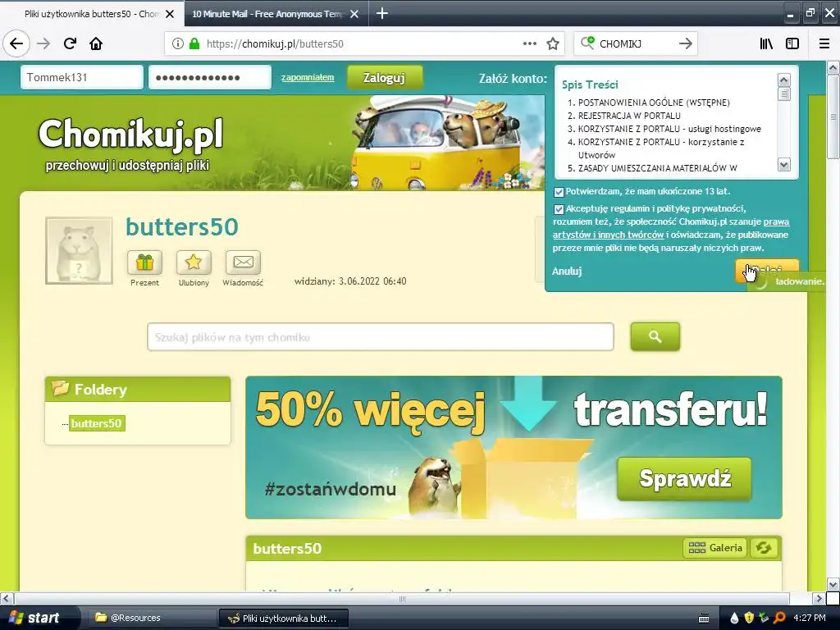This screenshot has height=630, width=840.
Task: Click the green refresh icon beside Galeria
Action: point(764,547)
